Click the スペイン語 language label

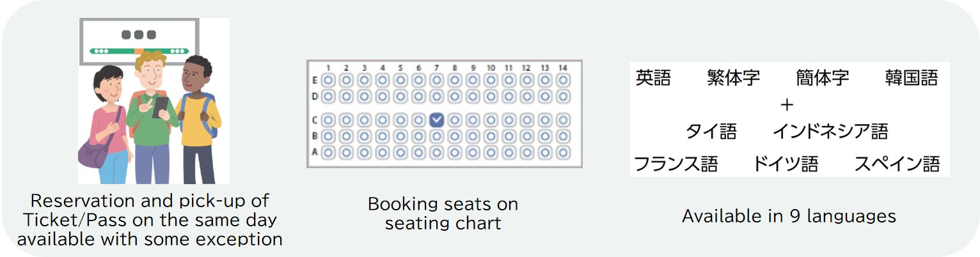coord(897,164)
